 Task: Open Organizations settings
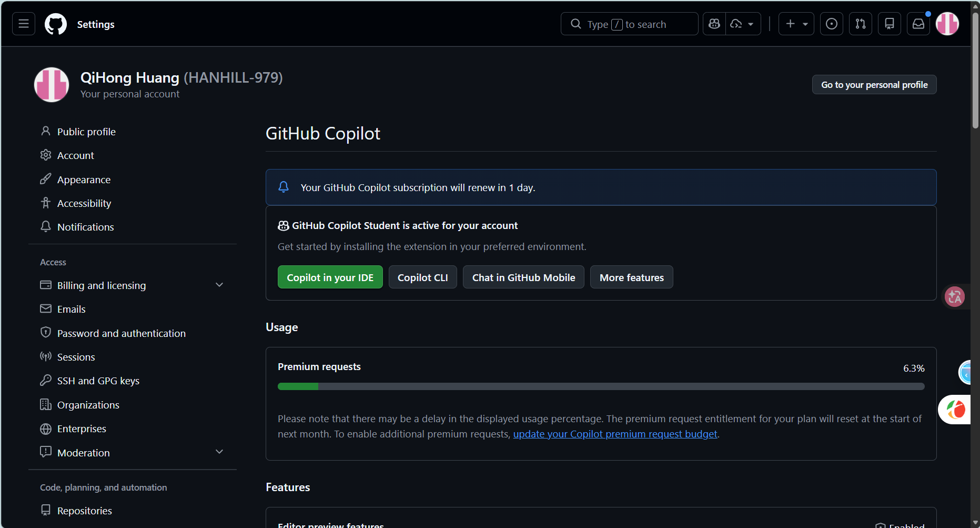(x=88, y=405)
